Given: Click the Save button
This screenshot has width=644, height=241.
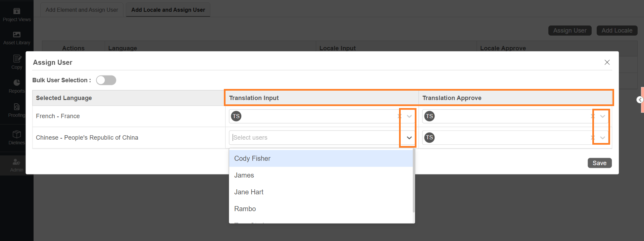Looking at the screenshot, I should point(599,163).
